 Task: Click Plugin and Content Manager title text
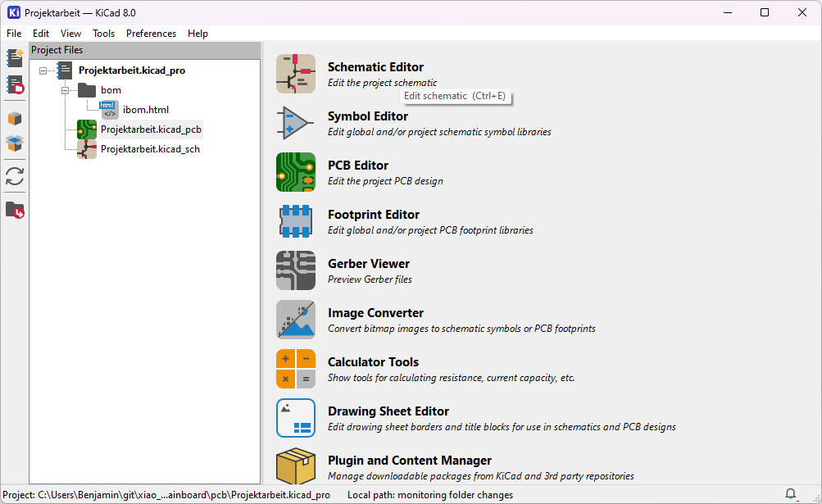pyautogui.click(x=410, y=461)
